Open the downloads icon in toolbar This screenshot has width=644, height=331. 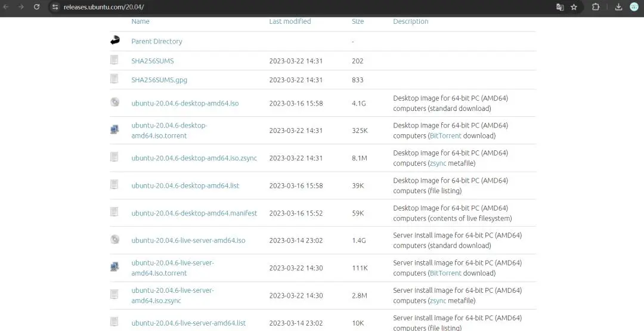tap(618, 7)
